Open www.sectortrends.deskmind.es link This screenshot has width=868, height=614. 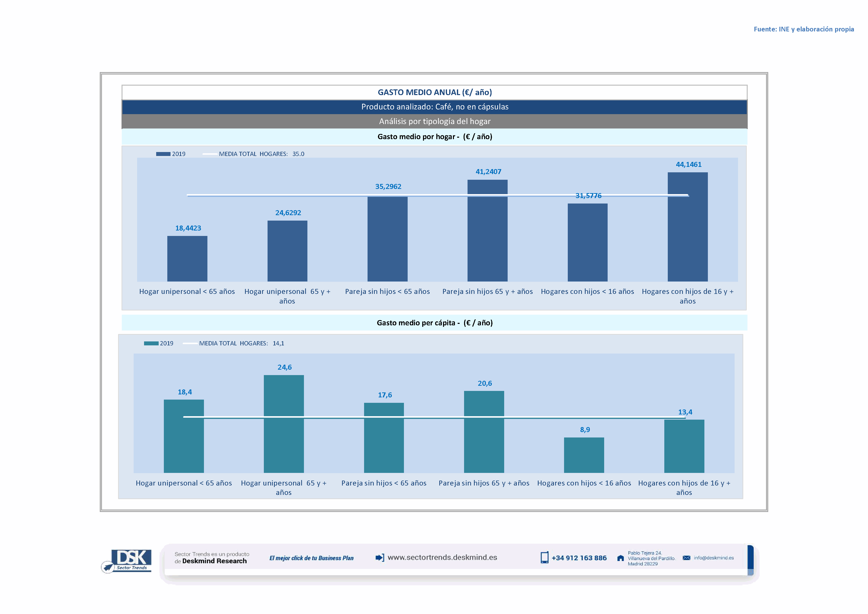coord(442,557)
